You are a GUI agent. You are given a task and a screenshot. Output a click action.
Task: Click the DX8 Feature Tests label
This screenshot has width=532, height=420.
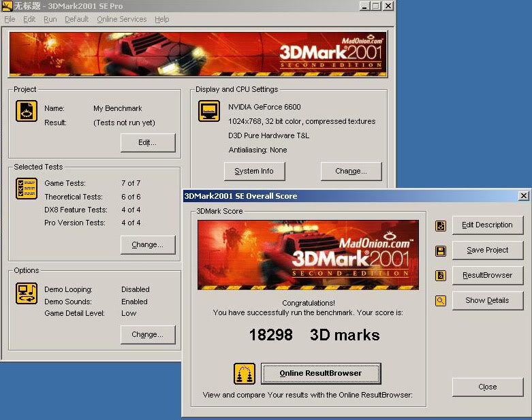click(76, 210)
